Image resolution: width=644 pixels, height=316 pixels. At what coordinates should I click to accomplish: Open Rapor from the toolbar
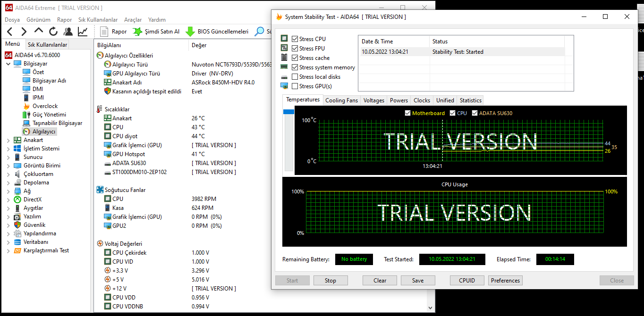(x=114, y=32)
